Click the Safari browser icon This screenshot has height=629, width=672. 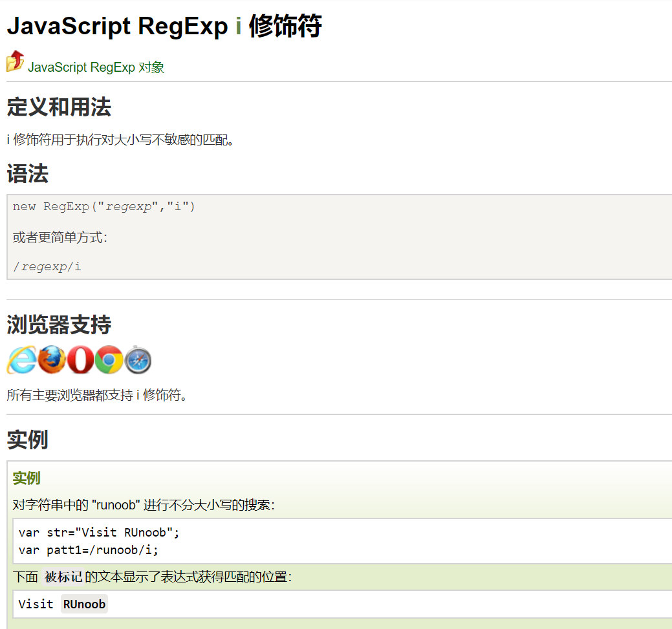click(x=138, y=359)
